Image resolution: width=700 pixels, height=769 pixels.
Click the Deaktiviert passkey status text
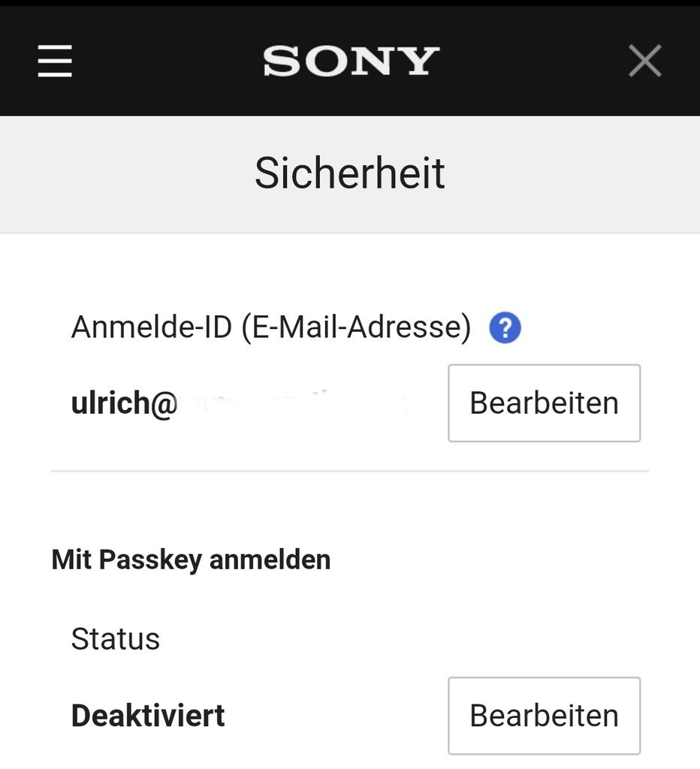[x=148, y=716]
